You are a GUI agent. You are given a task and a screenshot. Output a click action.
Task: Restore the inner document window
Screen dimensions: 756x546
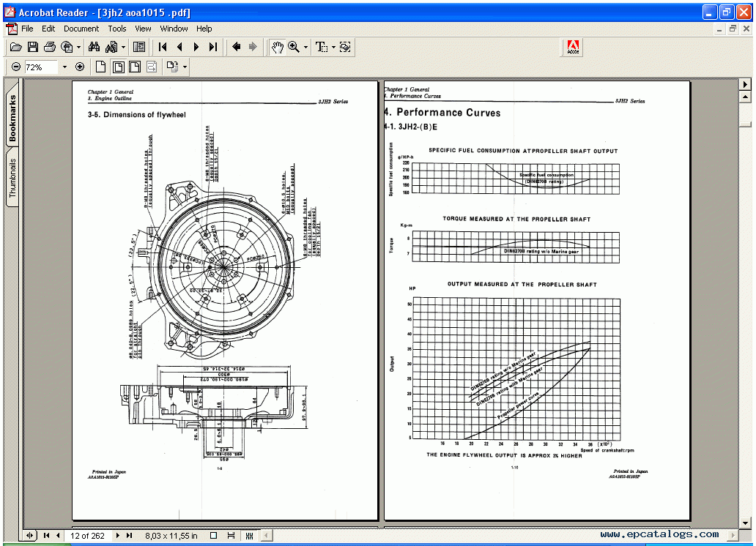click(733, 29)
